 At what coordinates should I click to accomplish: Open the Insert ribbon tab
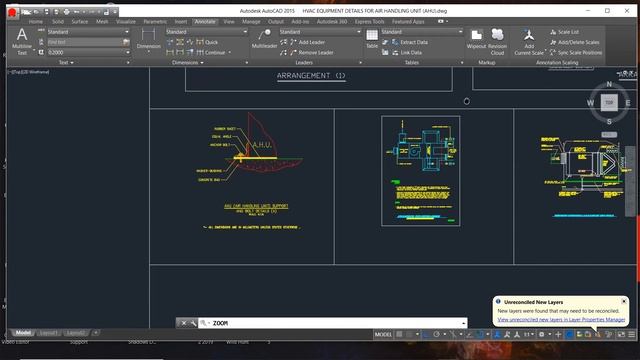click(181, 22)
